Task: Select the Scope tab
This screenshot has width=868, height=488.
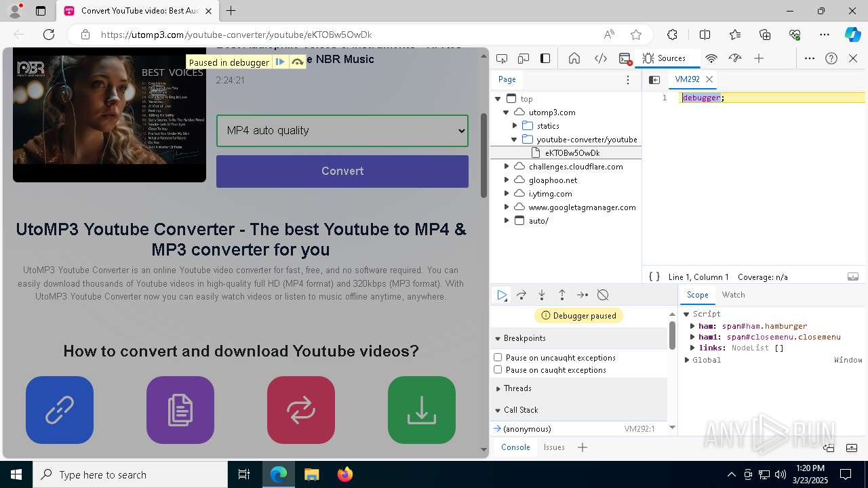Action: [x=697, y=295]
